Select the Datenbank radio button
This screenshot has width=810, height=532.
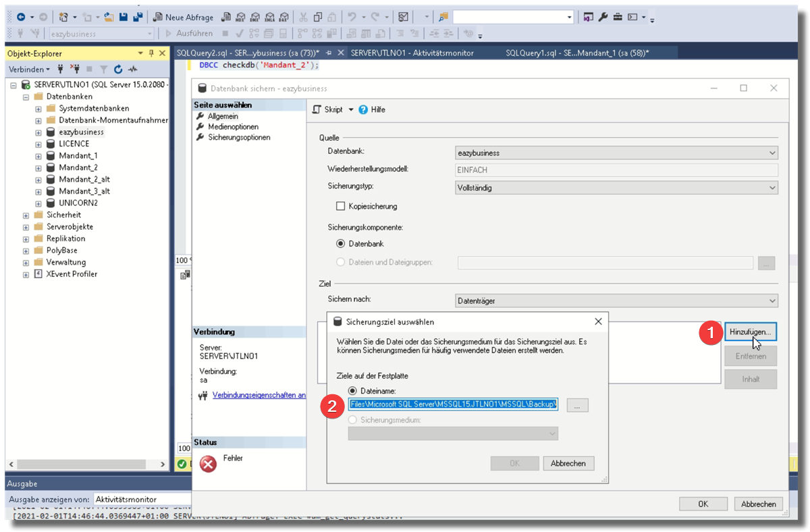(x=340, y=244)
